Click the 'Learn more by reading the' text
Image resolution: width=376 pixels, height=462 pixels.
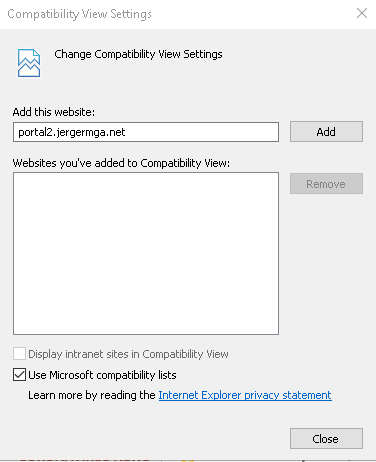[92, 395]
